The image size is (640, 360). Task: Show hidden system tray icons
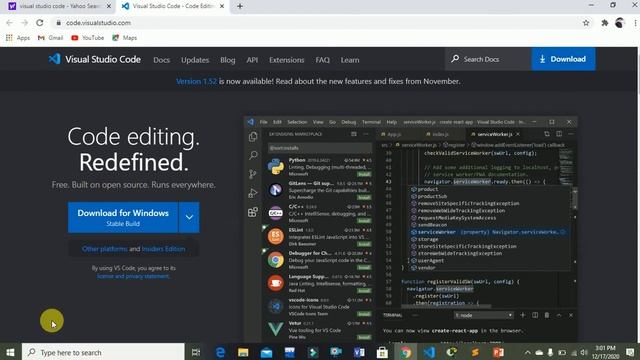(527, 352)
